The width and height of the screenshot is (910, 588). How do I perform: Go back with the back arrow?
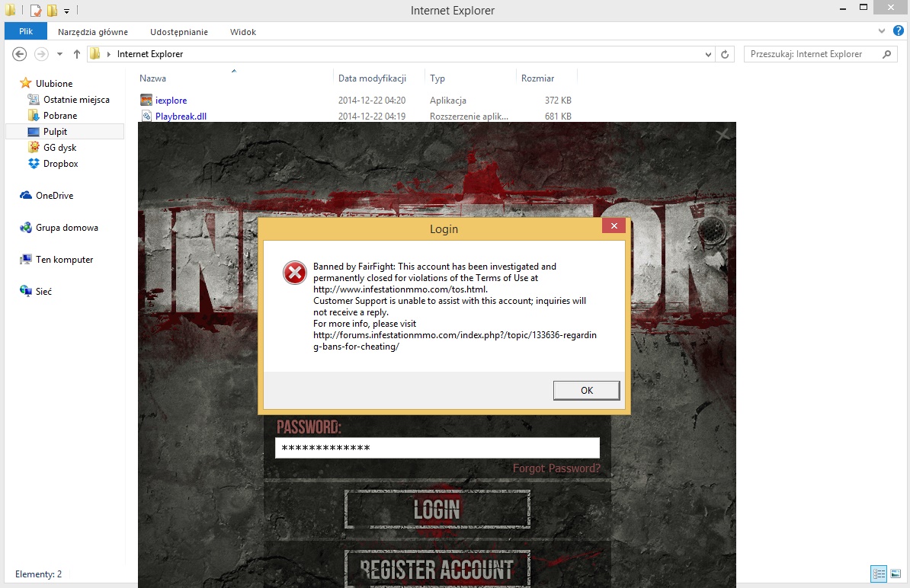pyautogui.click(x=19, y=54)
